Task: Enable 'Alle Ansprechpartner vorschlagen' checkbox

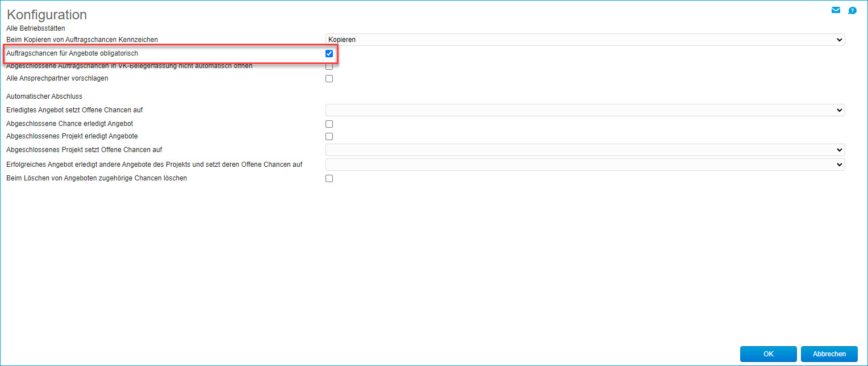Action: click(329, 78)
